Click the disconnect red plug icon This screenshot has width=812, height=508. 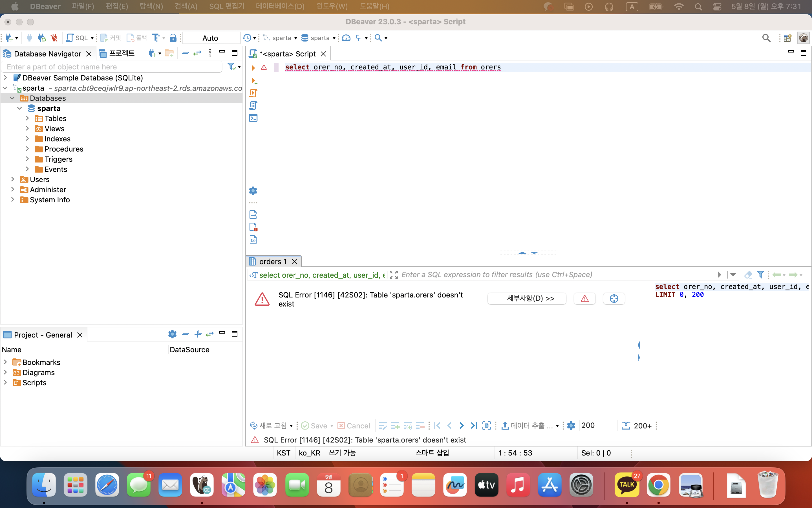tap(54, 38)
